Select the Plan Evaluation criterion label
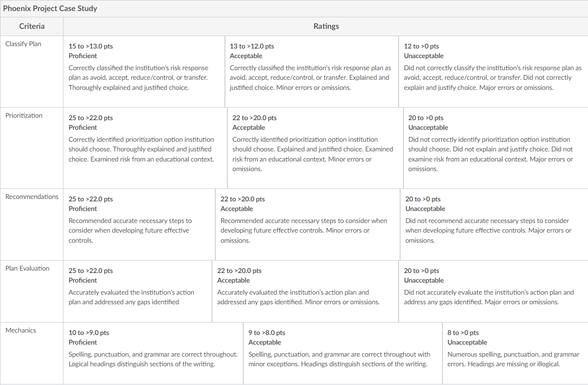 point(27,268)
